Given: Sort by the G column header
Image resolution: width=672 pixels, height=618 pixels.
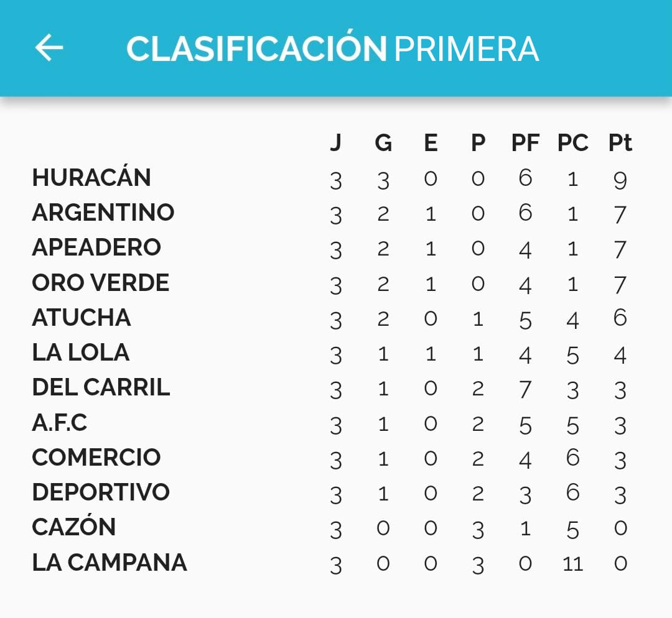Looking at the screenshot, I should click(x=383, y=142).
